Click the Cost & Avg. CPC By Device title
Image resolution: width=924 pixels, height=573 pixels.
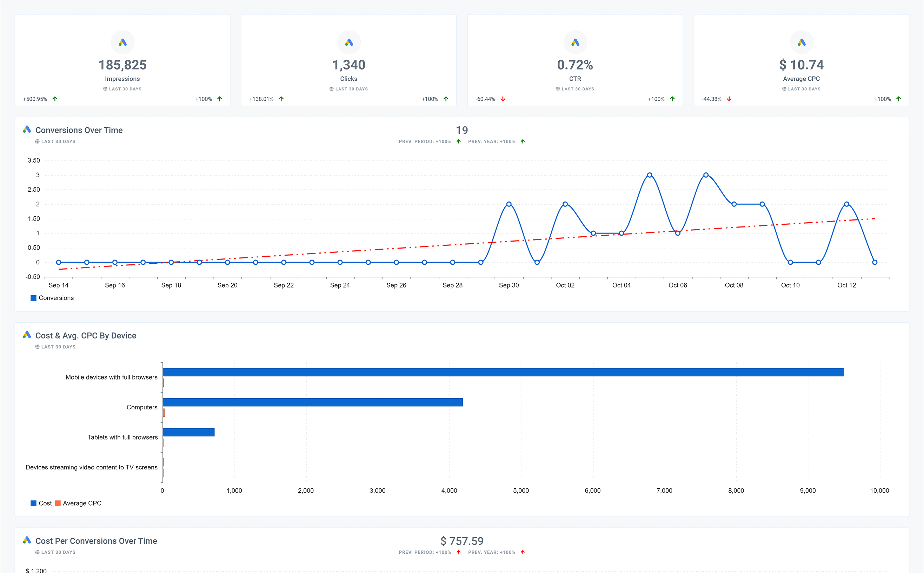tap(86, 335)
